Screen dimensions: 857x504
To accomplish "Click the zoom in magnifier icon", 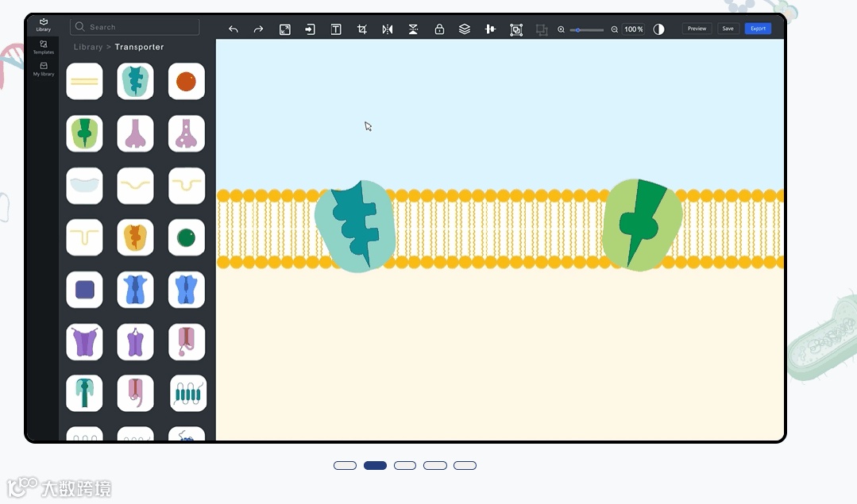I will pos(561,29).
